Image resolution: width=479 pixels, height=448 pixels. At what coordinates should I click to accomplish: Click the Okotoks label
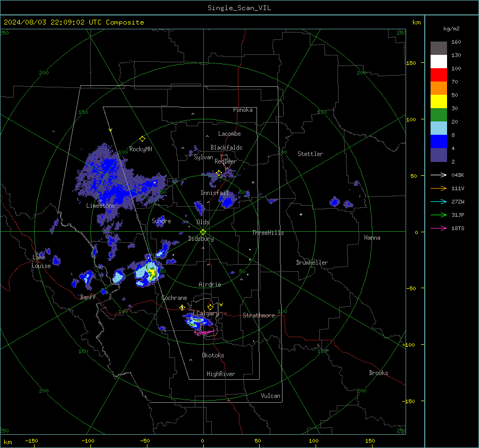click(213, 355)
